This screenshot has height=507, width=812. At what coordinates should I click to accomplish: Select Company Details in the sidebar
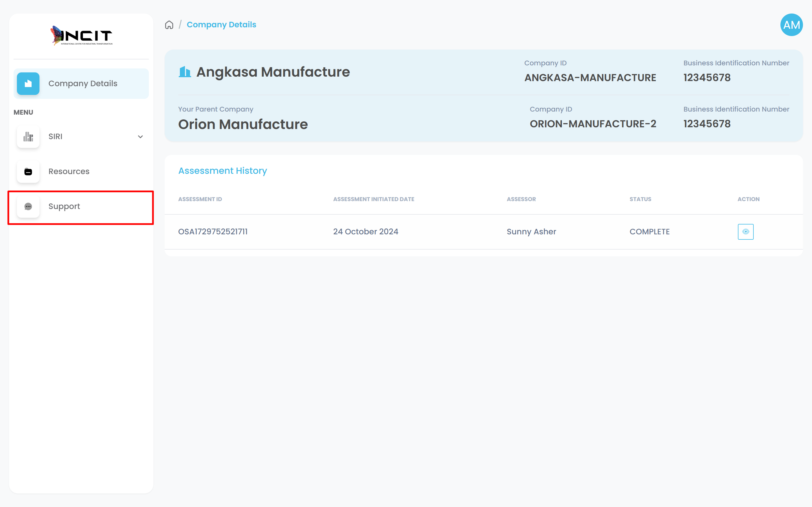tap(83, 83)
